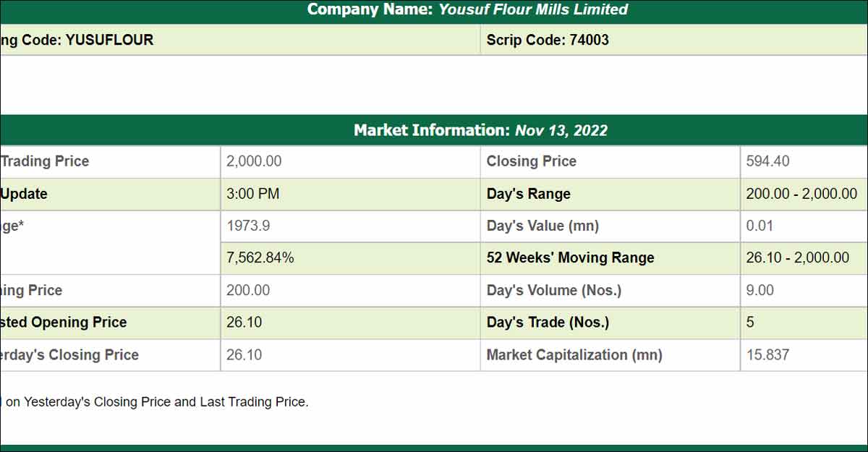Select the 52 Weeks' Moving Range label
The image size is (868, 452).
point(570,258)
